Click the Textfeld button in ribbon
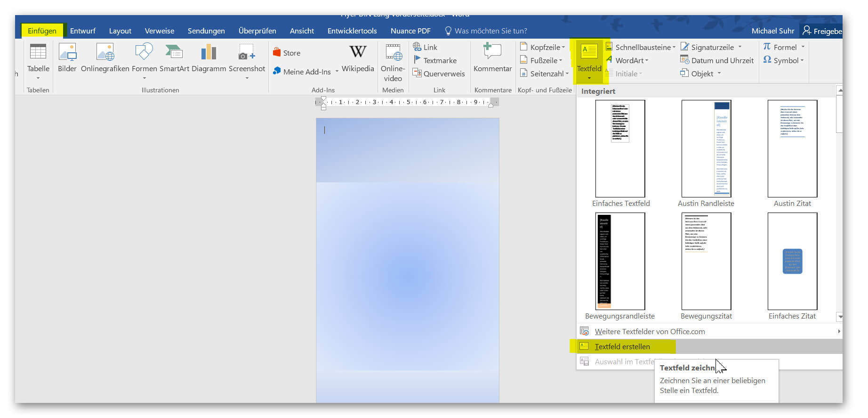This screenshot has width=868, height=418. click(x=589, y=61)
